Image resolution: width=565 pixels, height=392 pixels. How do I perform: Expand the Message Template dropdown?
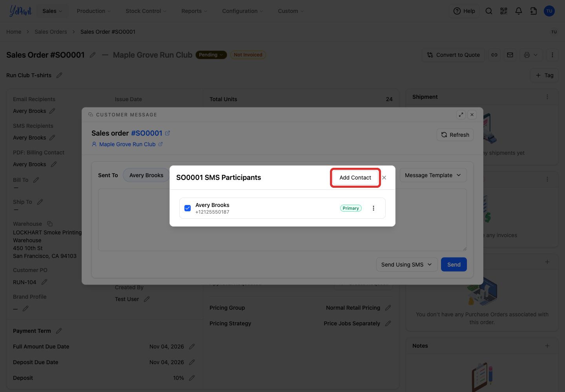(x=433, y=175)
